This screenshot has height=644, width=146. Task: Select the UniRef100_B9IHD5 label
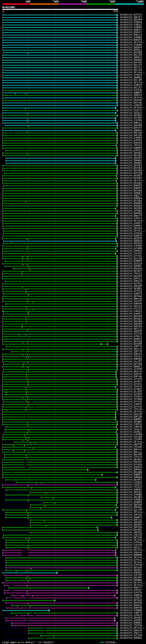131,344
